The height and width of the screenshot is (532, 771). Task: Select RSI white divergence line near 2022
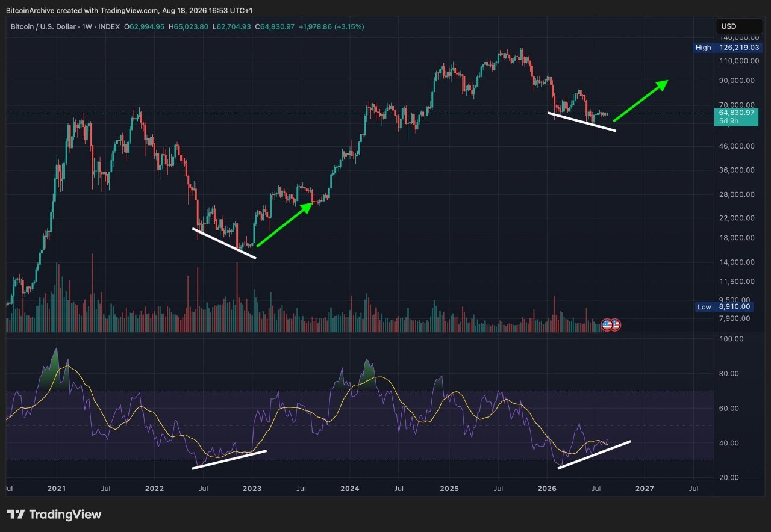click(229, 459)
